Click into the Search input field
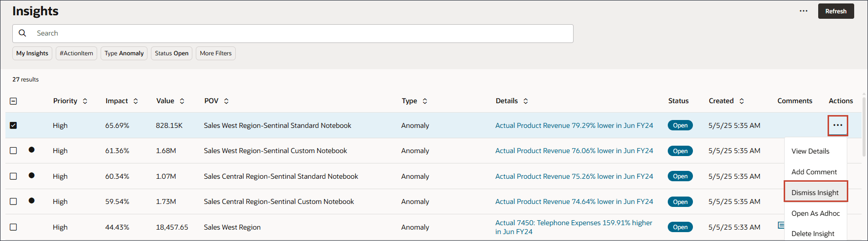This screenshot has width=868, height=241. [296, 33]
